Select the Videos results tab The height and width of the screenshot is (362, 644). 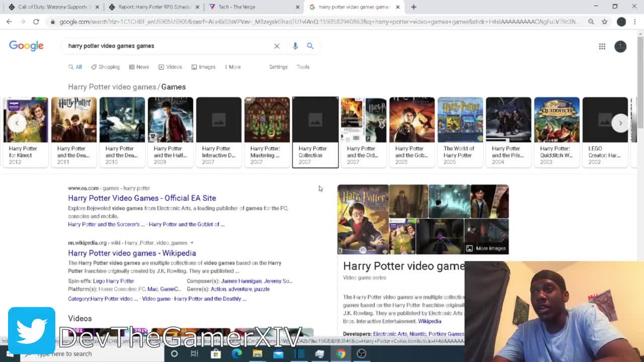click(x=170, y=67)
